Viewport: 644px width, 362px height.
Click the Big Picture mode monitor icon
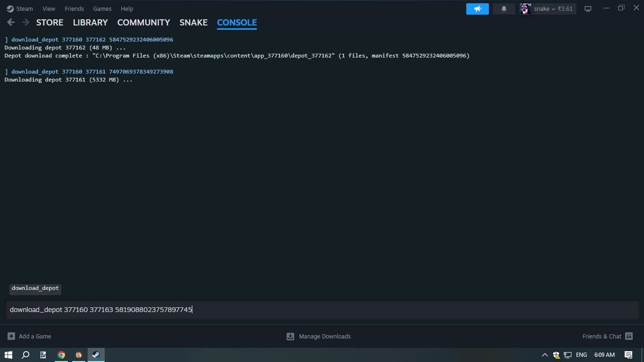(588, 9)
